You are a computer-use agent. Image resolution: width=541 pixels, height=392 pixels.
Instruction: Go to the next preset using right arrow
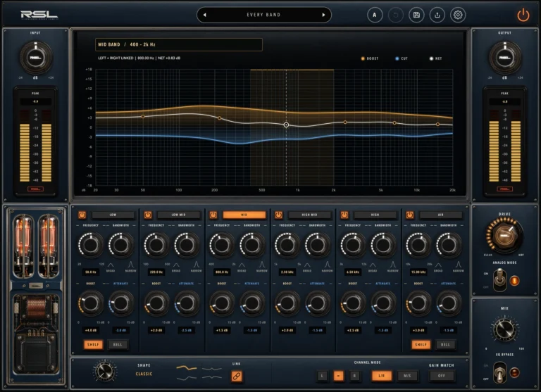pos(323,15)
